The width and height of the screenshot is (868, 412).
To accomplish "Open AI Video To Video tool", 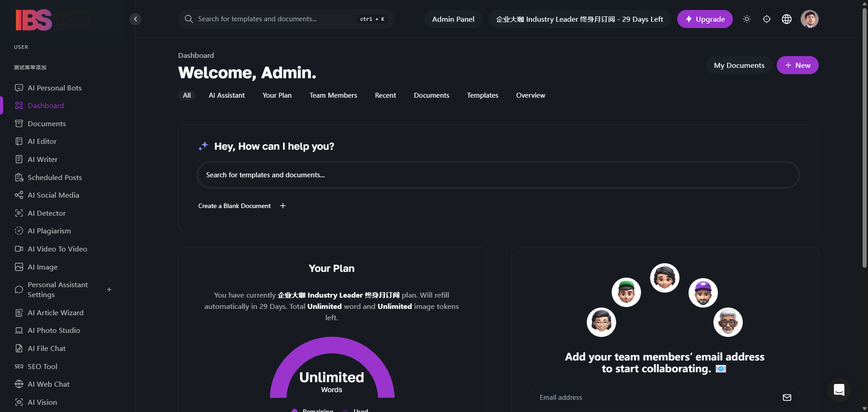I will point(57,249).
